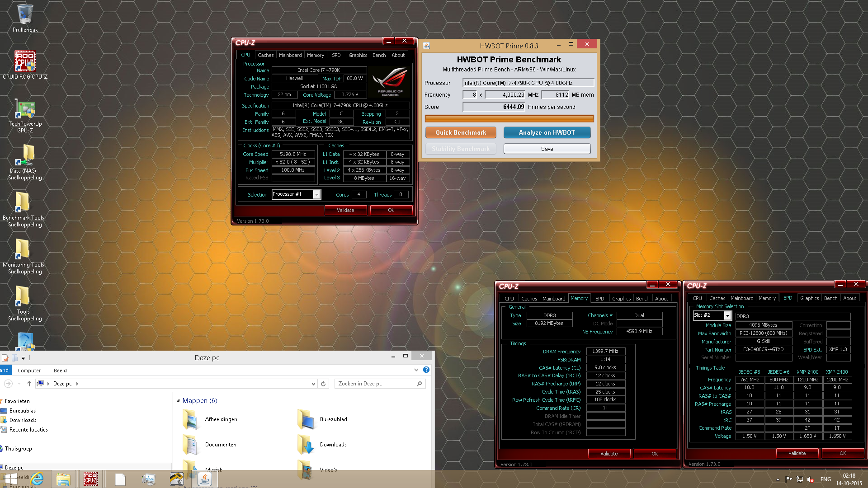868x488 pixels.
Task: Open the Prullenbak recycle bin icon
Action: click(25, 18)
